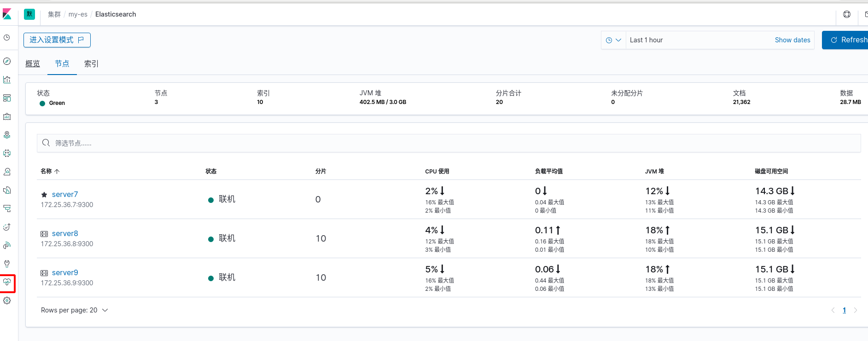This screenshot has height=341, width=868.
Task: Open Dashboard icon in sidebar
Action: 7,98
